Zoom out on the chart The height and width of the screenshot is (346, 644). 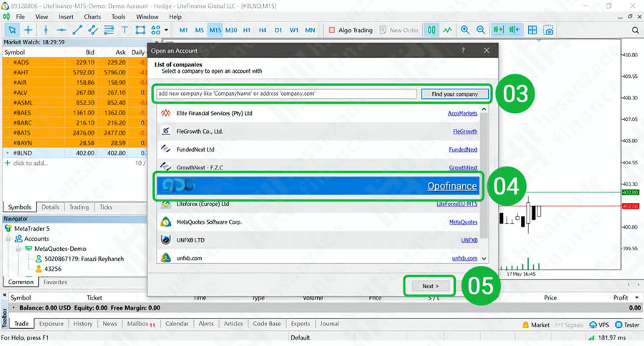481,30
